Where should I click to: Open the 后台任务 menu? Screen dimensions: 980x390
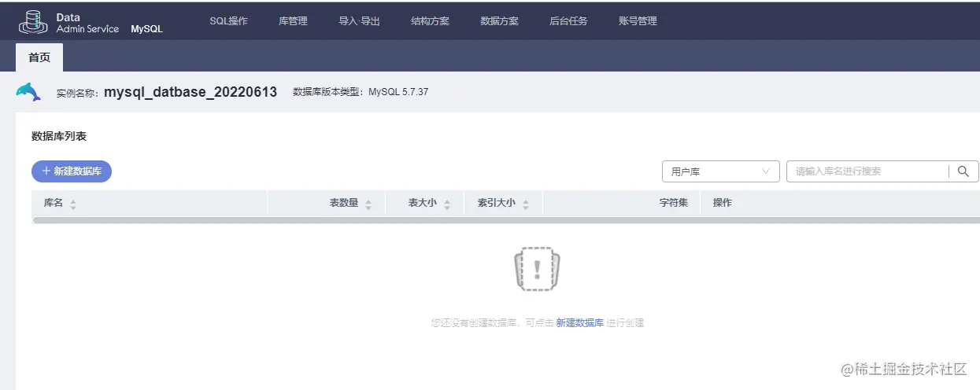[568, 21]
